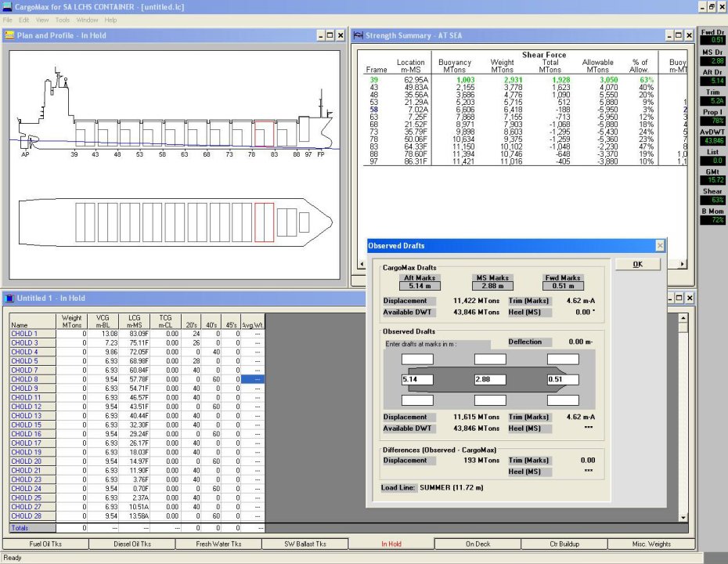Switch to Fuel Oil Tks tab
The width and height of the screenshot is (728, 564).
coord(45,544)
